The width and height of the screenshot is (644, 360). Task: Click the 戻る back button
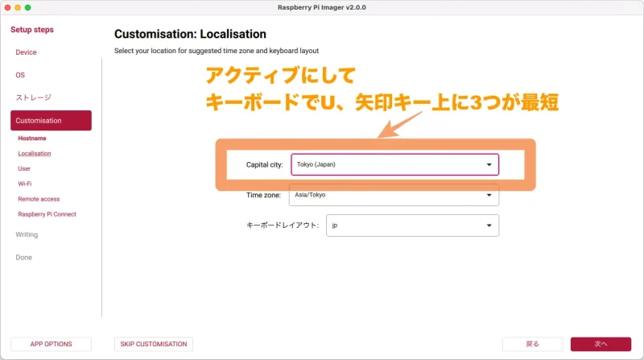[532, 344]
